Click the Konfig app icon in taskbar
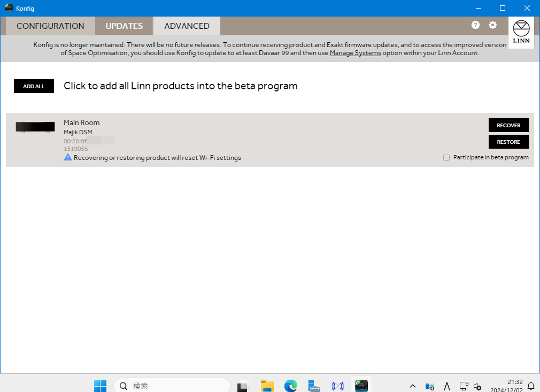The height and width of the screenshot is (392, 540). pos(361,386)
